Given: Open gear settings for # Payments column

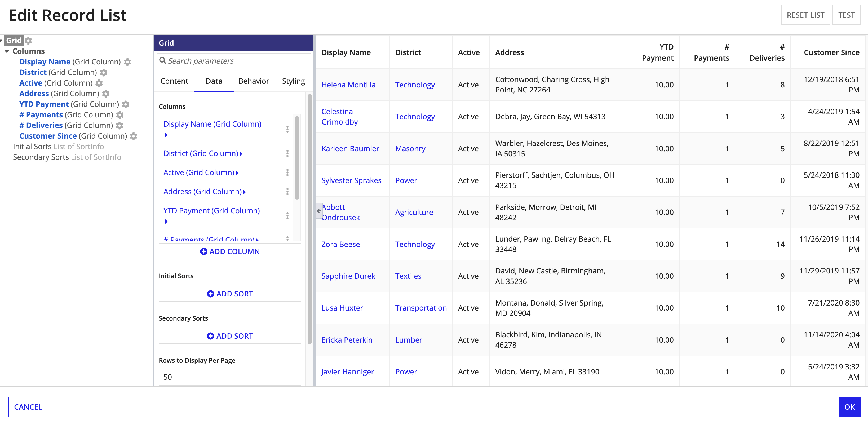Looking at the screenshot, I should [x=119, y=115].
